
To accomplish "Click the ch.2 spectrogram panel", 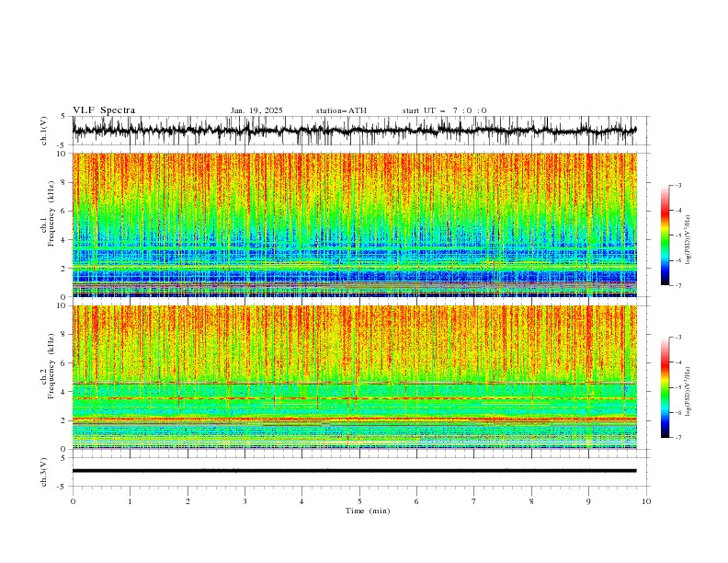I will coord(354,377).
